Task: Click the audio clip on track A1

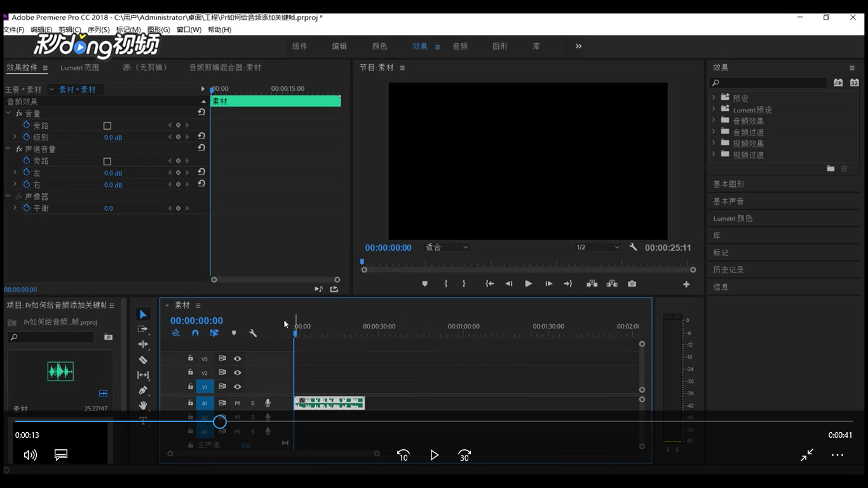Action: coord(329,403)
